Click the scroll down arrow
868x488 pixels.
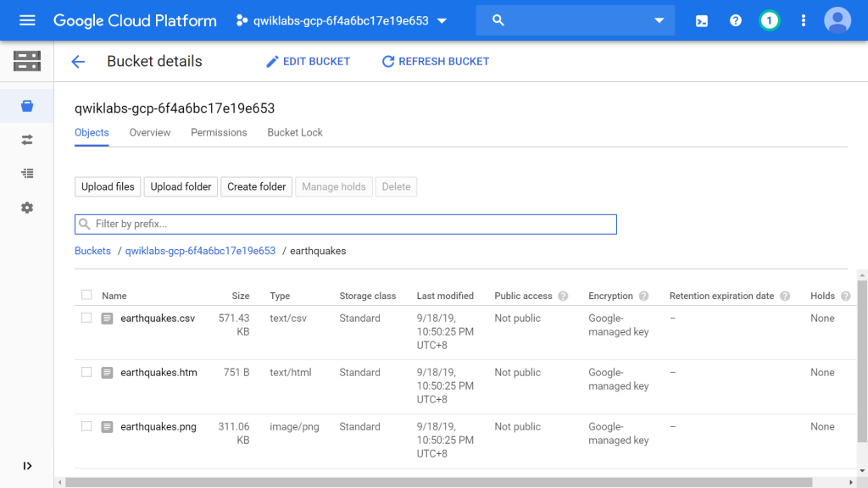(x=862, y=471)
